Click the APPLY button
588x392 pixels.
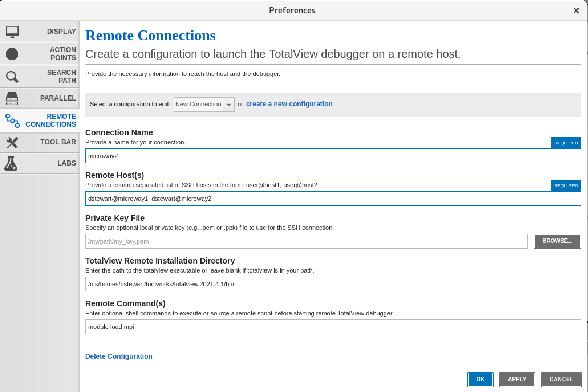[517, 379]
